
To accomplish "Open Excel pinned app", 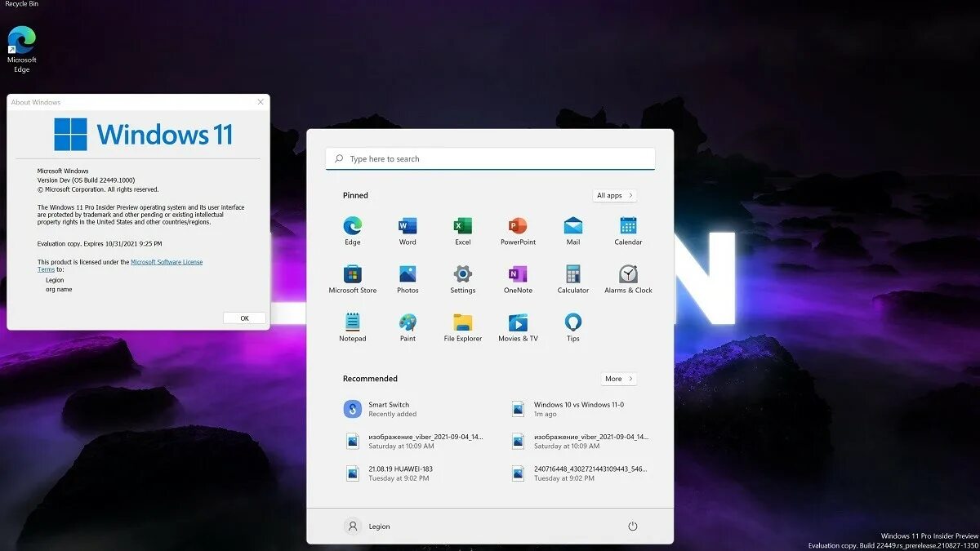I will click(462, 231).
